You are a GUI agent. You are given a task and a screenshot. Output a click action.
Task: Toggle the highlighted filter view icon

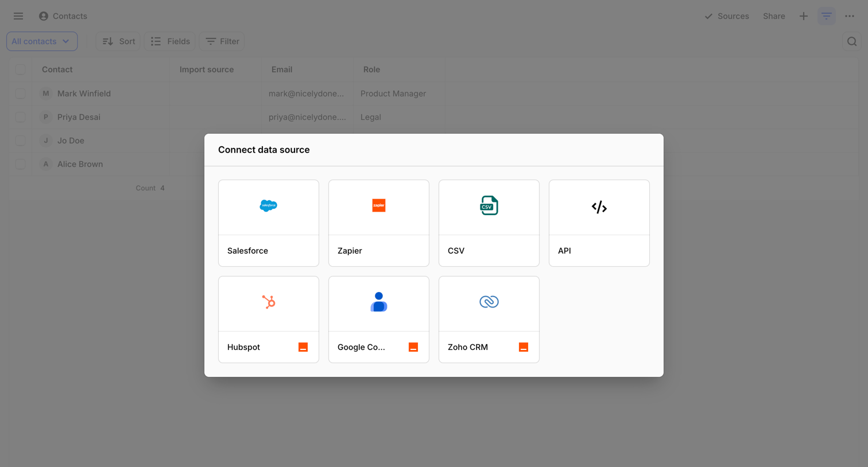tap(827, 16)
